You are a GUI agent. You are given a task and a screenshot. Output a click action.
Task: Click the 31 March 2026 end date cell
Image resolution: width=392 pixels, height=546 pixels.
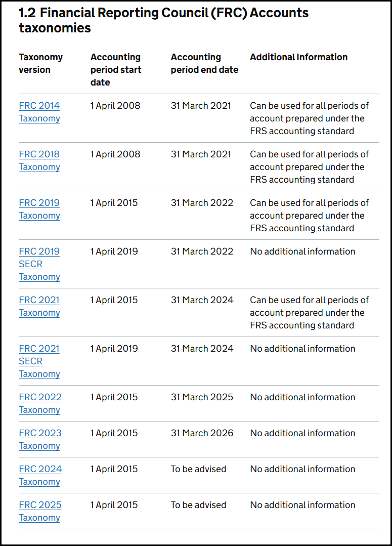coord(202,433)
